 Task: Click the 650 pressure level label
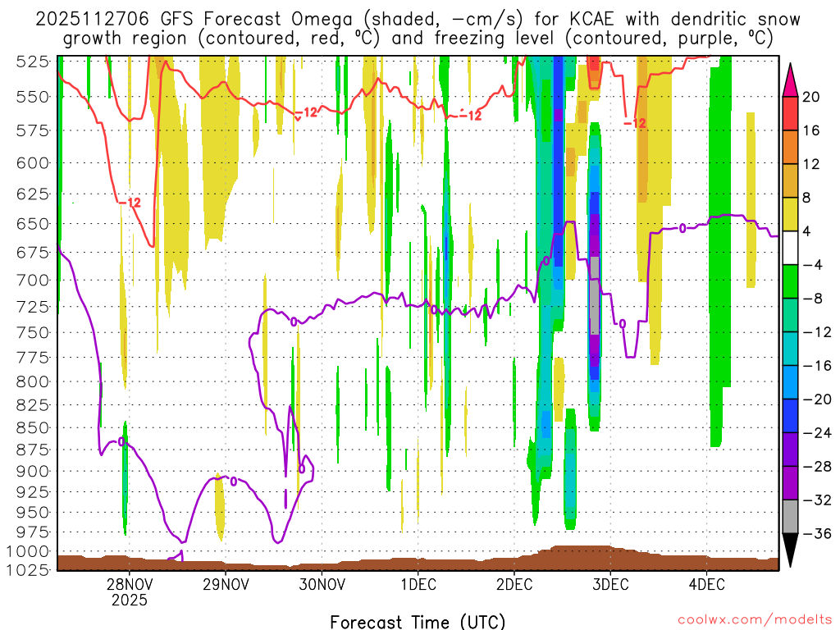[33, 224]
